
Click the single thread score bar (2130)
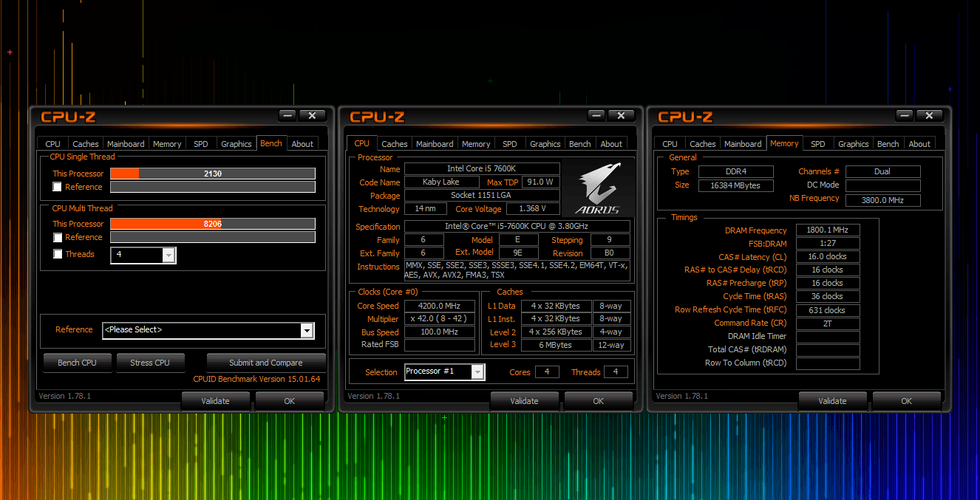(x=213, y=174)
